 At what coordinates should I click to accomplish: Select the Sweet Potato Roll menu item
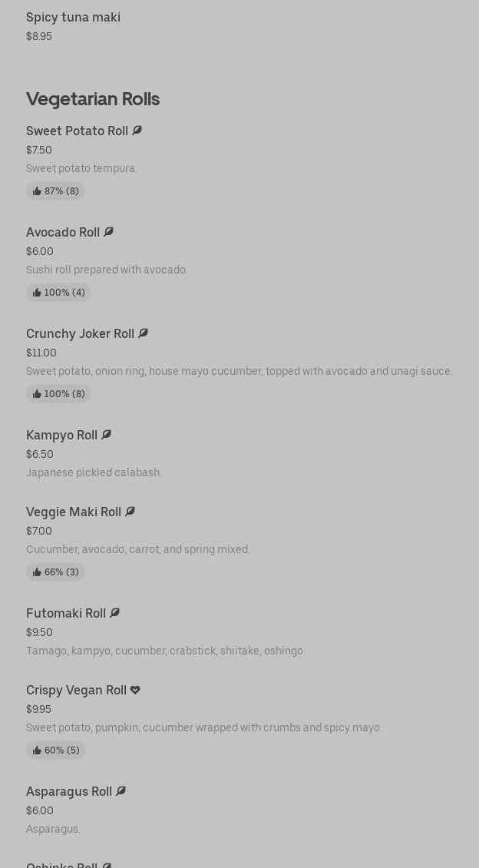coord(77,131)
